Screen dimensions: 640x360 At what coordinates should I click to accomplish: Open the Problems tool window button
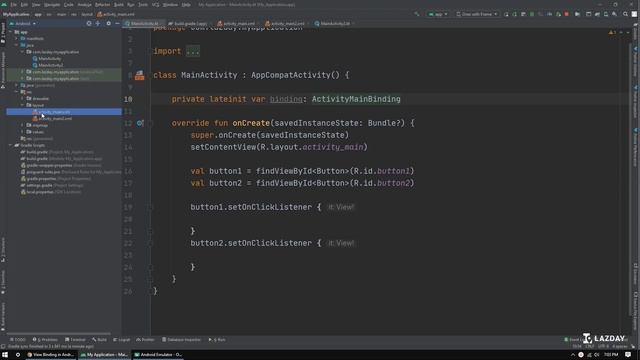point(45,340)
